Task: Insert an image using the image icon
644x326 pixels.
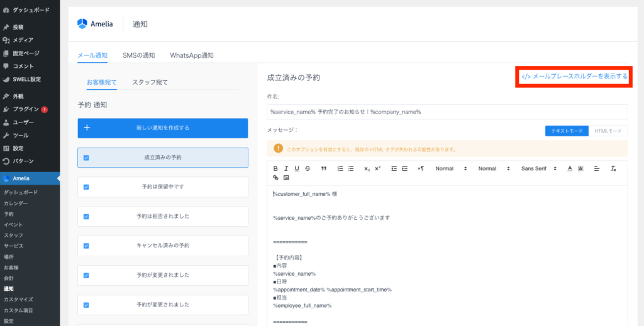Action: coord(286,178)
